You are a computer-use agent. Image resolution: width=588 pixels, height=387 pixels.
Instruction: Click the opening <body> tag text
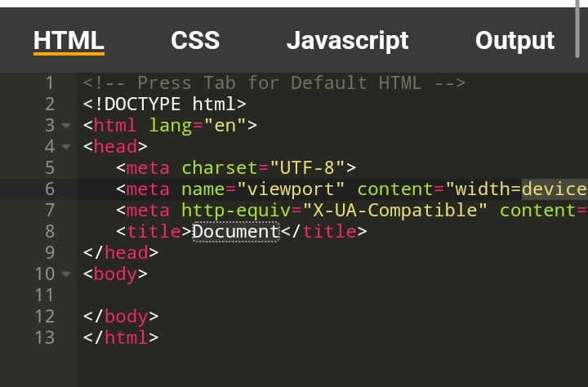(x=115, y=274)
